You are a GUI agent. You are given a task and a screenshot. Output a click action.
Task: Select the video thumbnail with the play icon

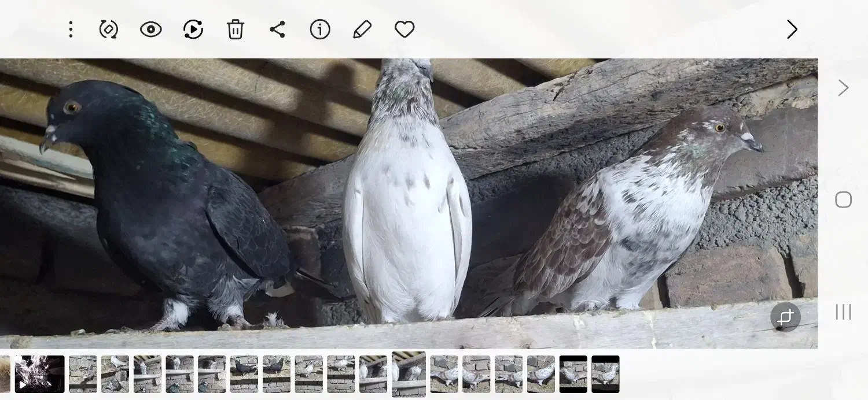[39, 374]
